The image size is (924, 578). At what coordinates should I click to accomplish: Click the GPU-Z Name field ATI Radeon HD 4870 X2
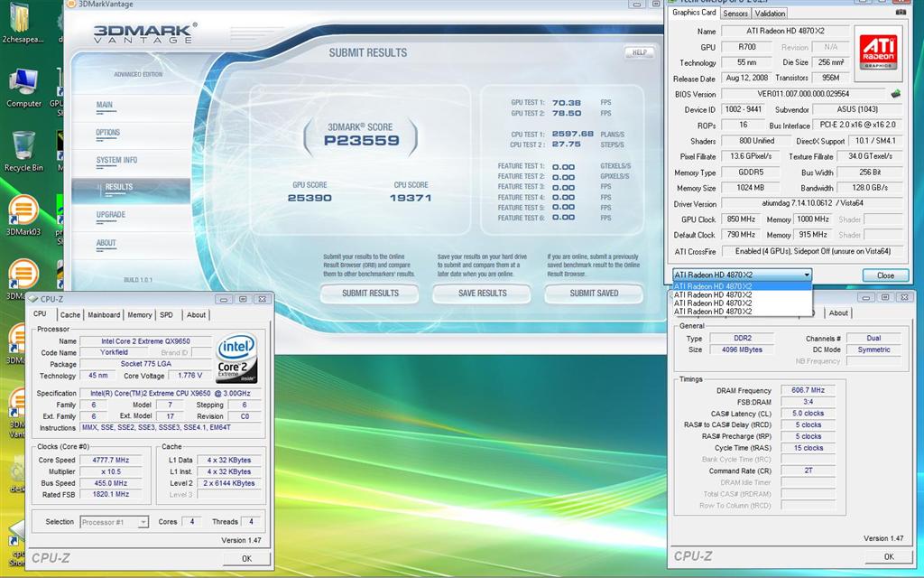[x=784, y=31]
